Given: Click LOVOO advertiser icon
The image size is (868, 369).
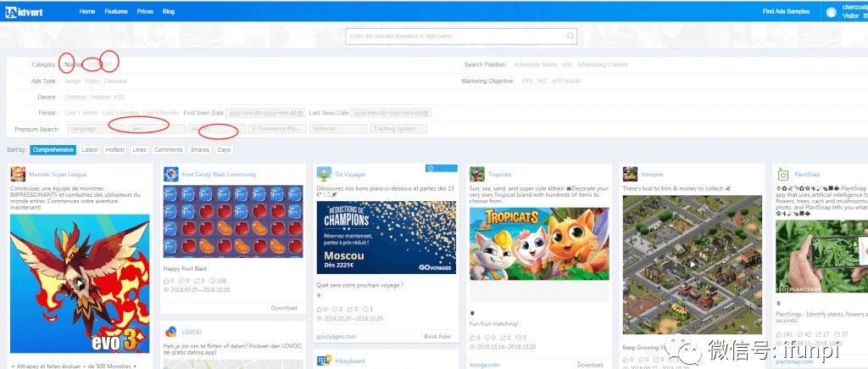Looking at the screenshot, I should click(171, 332).
